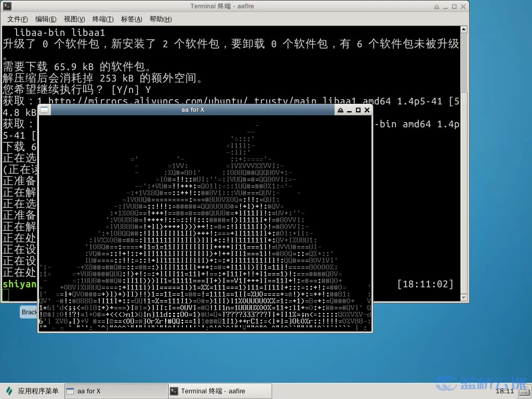Click the '您希望继续执行吗？ [Y/n] Y' line
Viewport: 532px width, 399px height.
point(77,89)
